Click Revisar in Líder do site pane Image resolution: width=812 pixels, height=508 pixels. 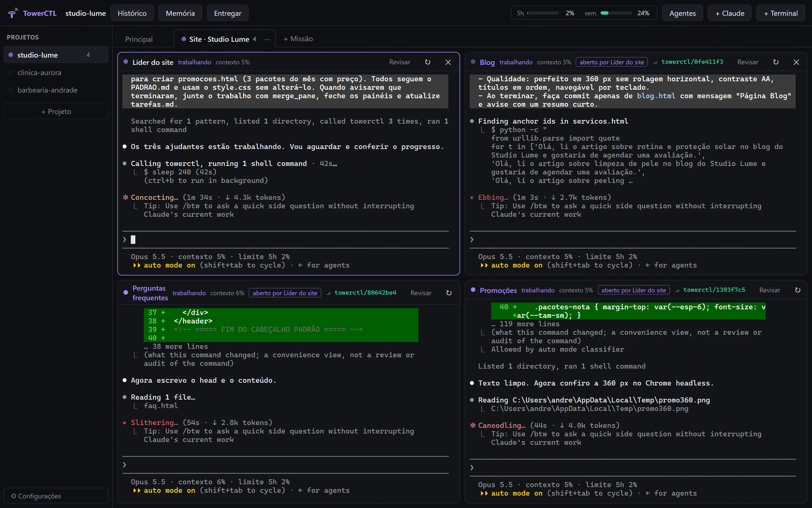399,62
